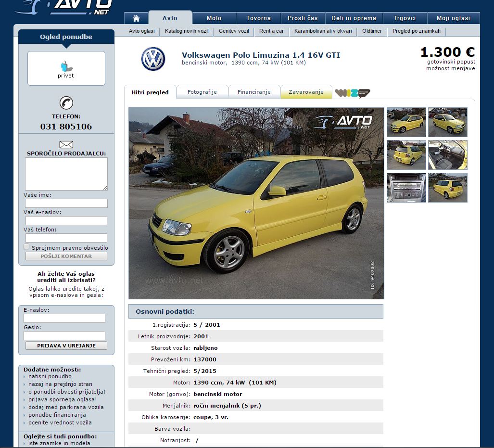Switch to Hitri pregled tab
Viewport: 494px width, 448px height.
click(150, 92)
